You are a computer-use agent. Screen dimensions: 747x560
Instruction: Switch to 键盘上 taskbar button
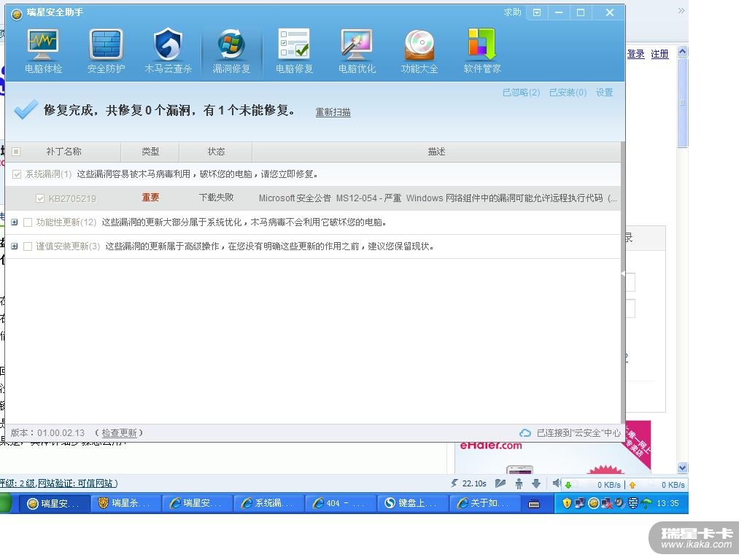click(x=411, y=503)
